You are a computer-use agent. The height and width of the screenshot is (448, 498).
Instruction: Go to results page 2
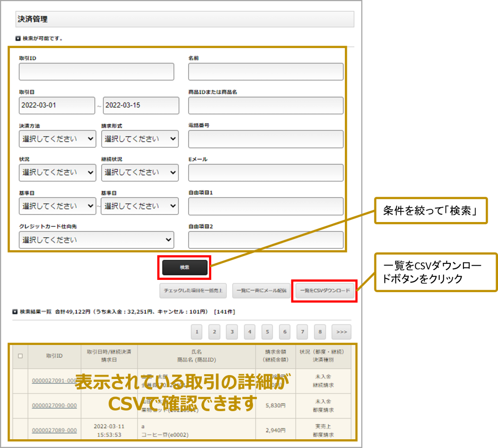click(214, 332)
